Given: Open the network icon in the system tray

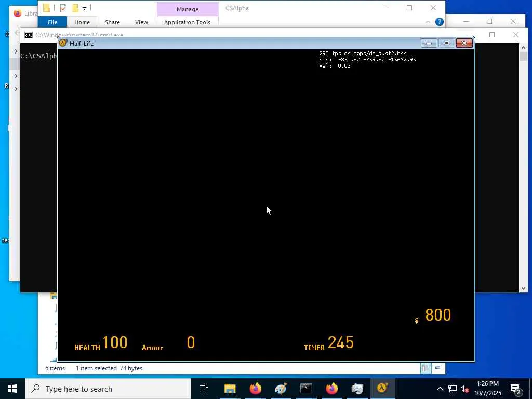Looking at the screenshot, I should tap(453, 389).
